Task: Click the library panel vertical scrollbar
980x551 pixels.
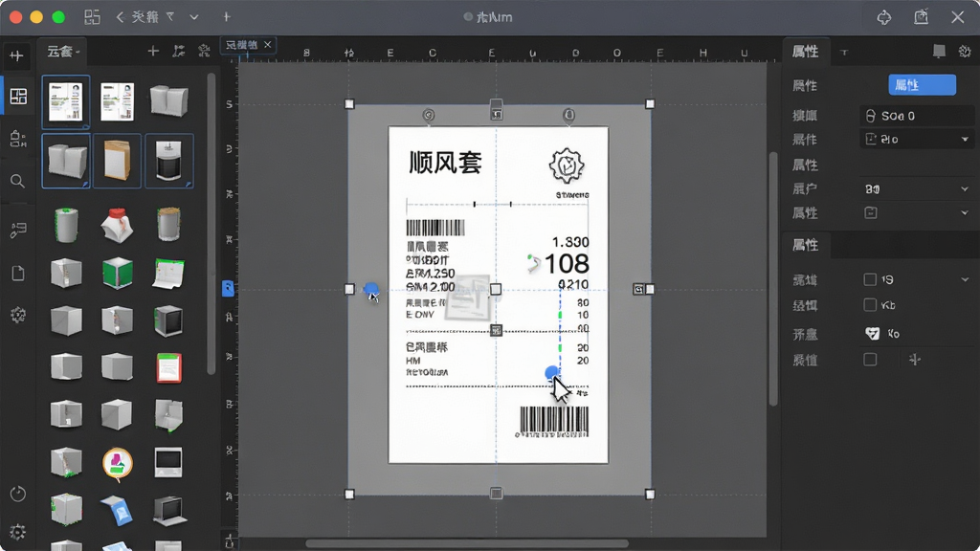Action: tap(212, 225)
